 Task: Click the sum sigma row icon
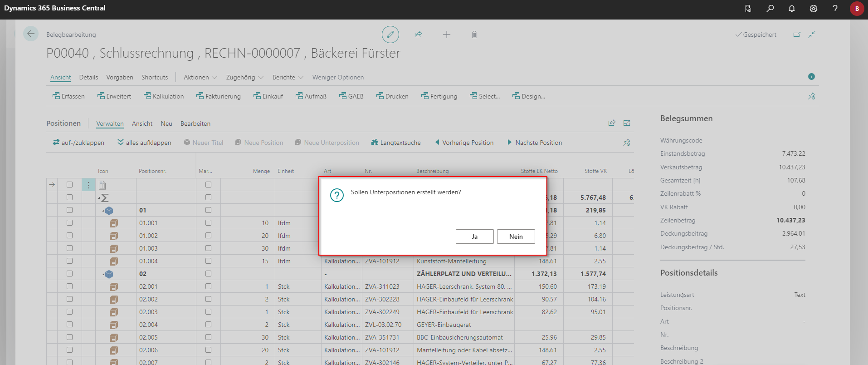point(105,198)
